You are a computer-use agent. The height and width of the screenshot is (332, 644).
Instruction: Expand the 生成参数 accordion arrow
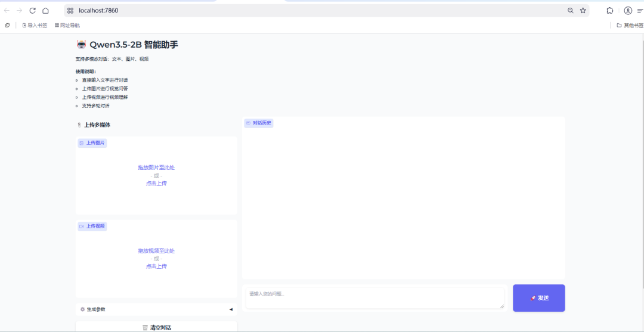tap(231, 309)
